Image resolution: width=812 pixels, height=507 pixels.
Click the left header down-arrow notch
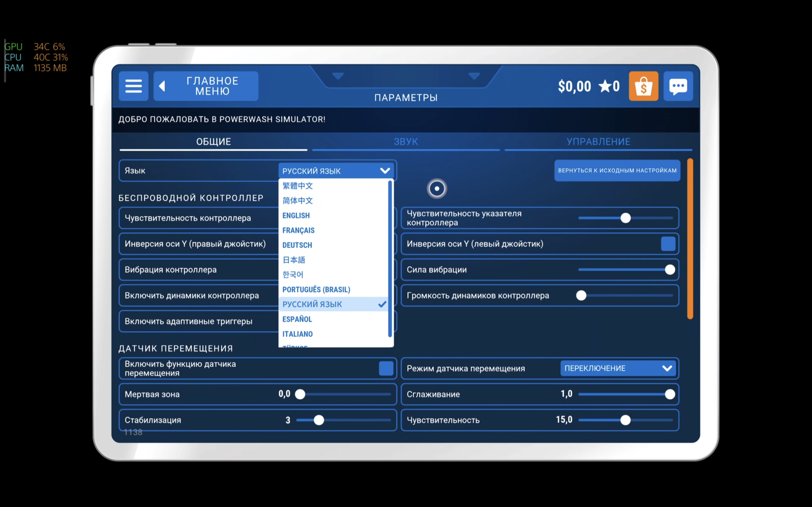coord(338,76)
